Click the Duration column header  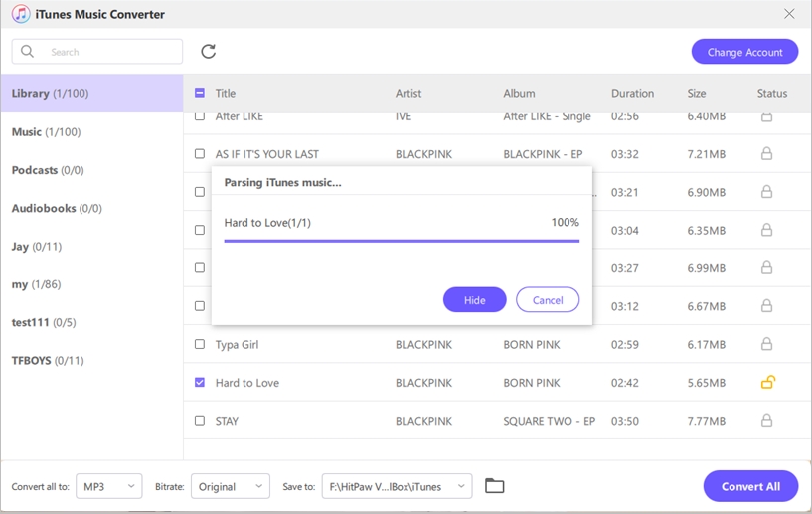[x=632, y=93]
